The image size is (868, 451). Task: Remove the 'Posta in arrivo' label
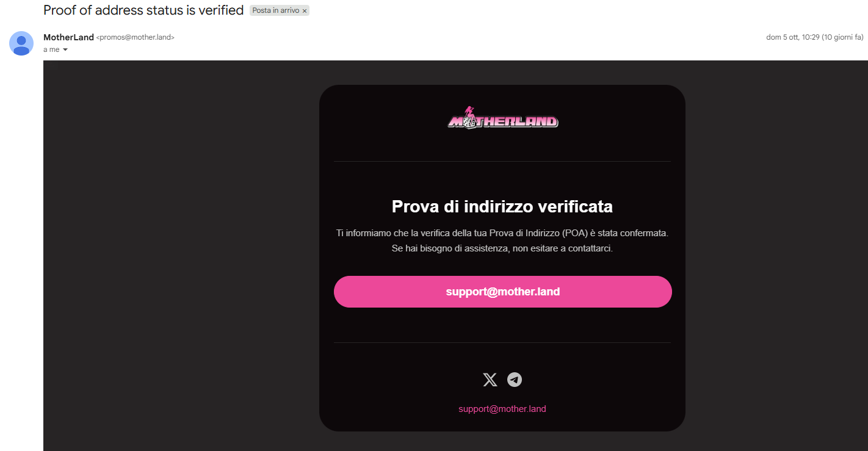(305, 11)
